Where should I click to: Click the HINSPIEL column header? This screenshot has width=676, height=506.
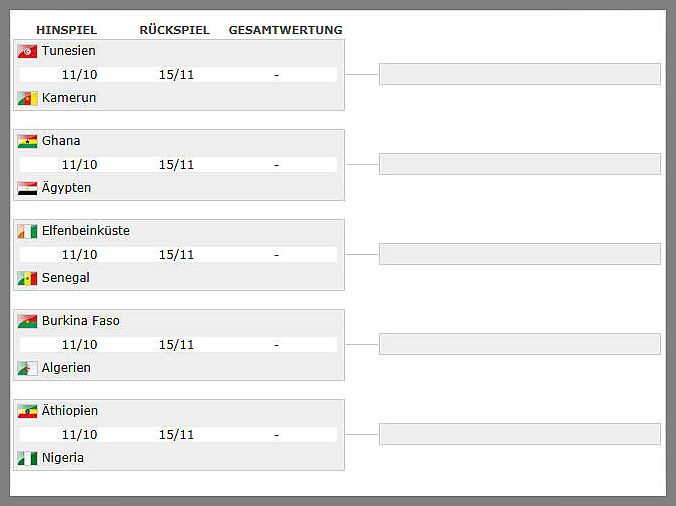[67, 30]
